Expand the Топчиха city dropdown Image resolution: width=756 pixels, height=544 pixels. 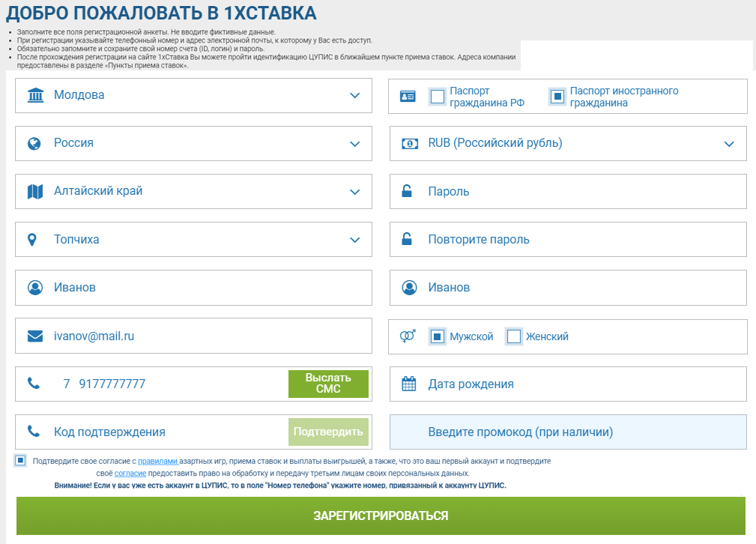tap(355, 240)
